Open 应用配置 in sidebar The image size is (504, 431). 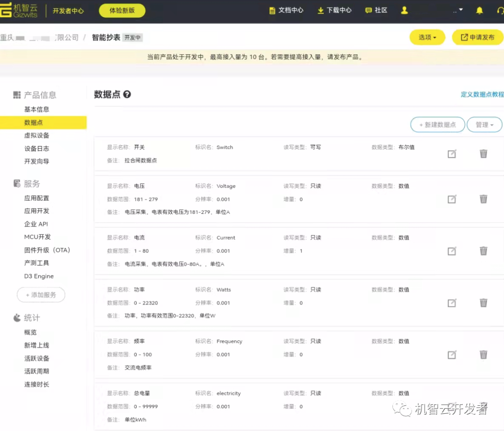click(x=37, y=198)
